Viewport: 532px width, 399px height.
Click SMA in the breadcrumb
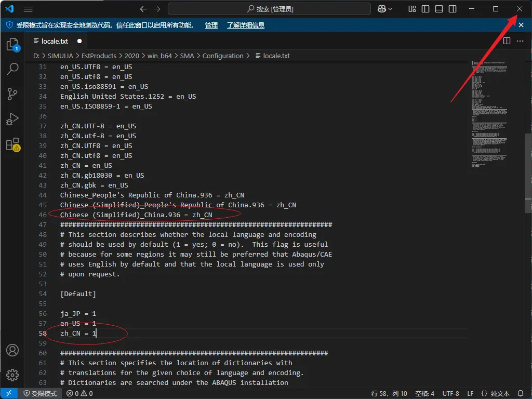[x=187, y=56]
